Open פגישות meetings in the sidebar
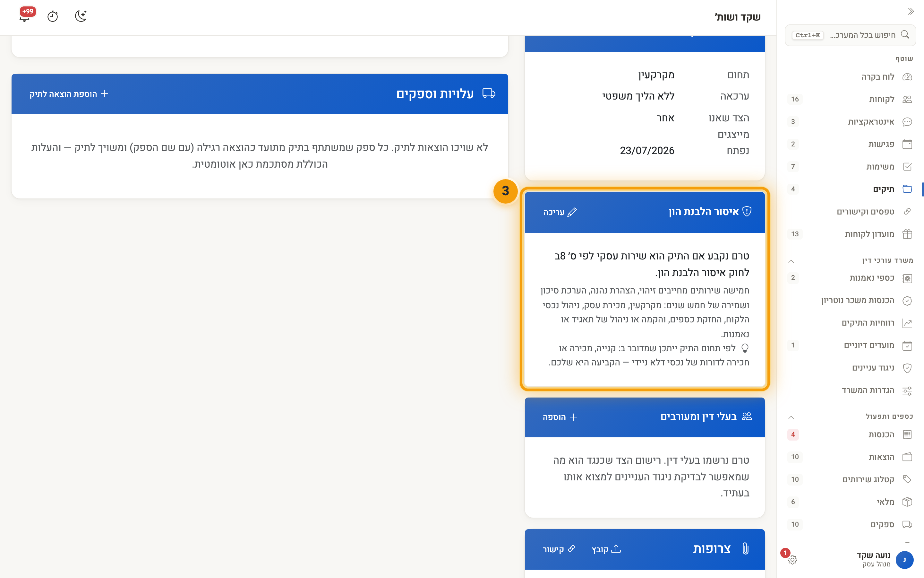This screenshot has height=578, width=924. tap(850, 144)
